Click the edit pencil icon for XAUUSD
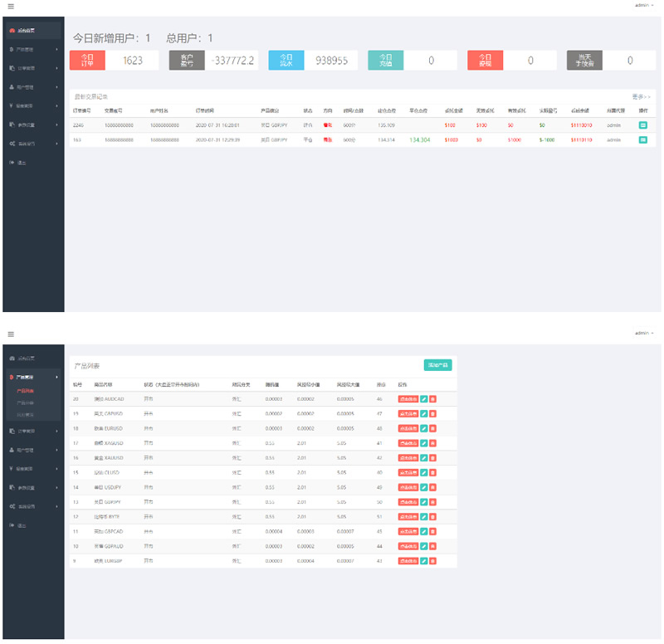664x644 pixels. click(x=424, y=457)
